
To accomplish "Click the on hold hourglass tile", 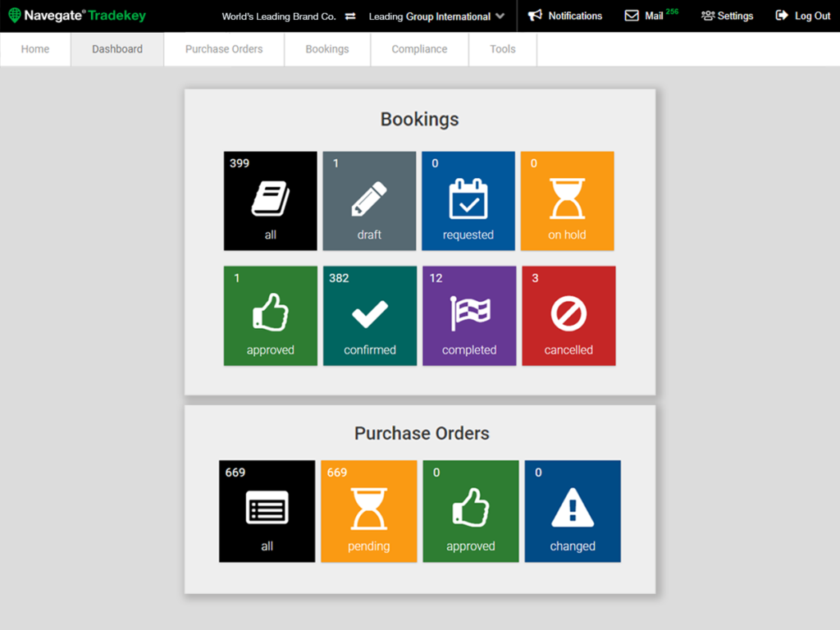I will [567, 201].
